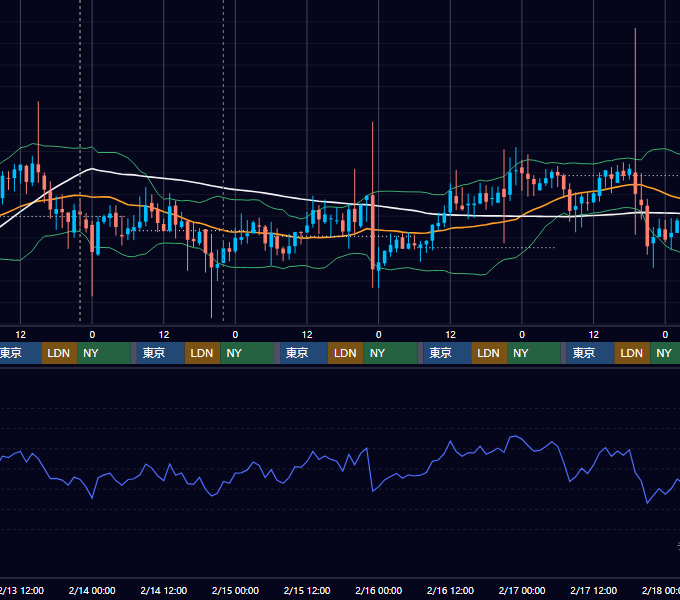Select the NY session block spanning 2/16 00:00
The height and width of the screenshot is (600, 680).
coord(390,353)
